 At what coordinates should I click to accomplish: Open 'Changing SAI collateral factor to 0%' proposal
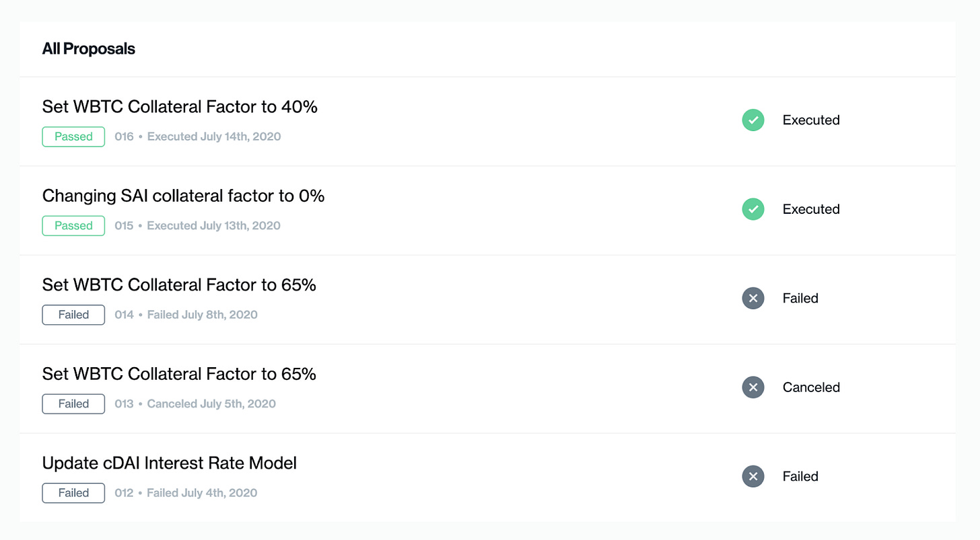[x=183, y=196]
